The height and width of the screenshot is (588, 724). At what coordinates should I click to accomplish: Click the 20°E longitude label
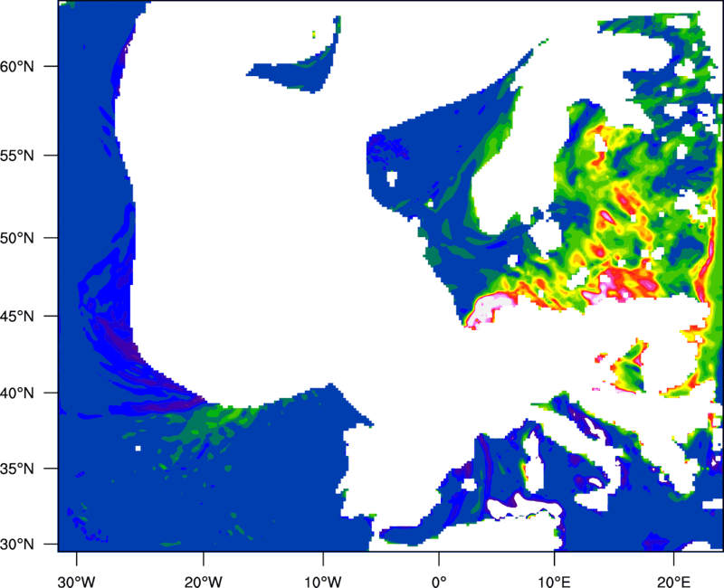(x=673, y=582)
